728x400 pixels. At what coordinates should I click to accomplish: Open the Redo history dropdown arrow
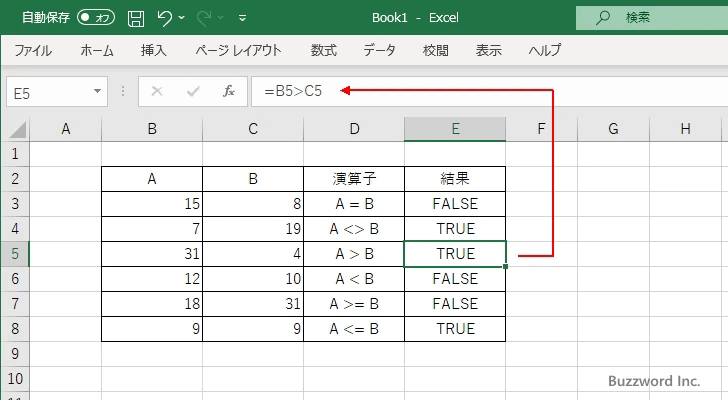(221, 18)
